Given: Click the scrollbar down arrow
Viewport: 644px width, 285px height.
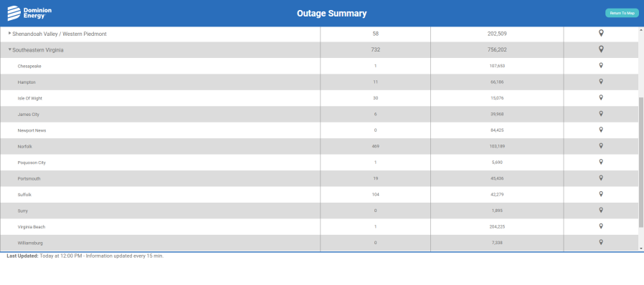Looking at the screenshot, I should tap(641, 248).
